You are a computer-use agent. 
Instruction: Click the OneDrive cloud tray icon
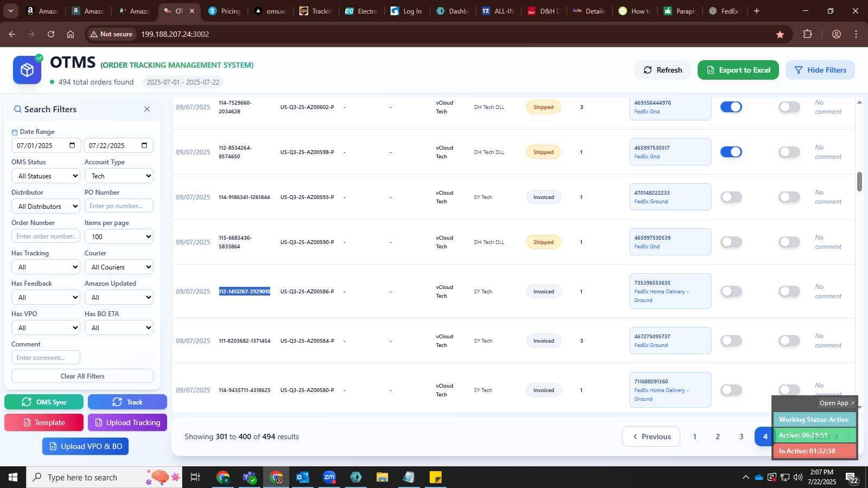759,477
